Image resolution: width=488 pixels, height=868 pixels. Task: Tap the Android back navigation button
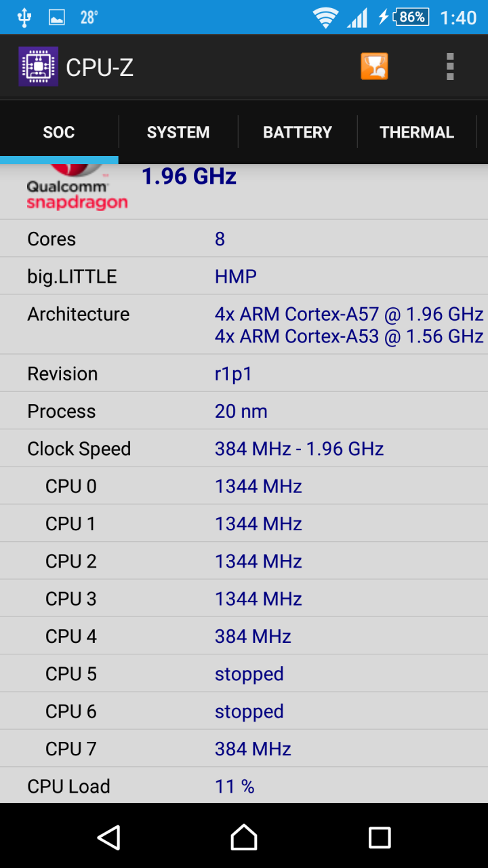[108, 837]
